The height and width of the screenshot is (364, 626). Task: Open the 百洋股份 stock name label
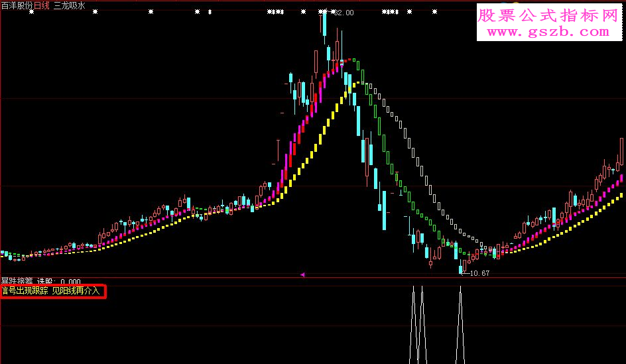(x=17, y=5)
